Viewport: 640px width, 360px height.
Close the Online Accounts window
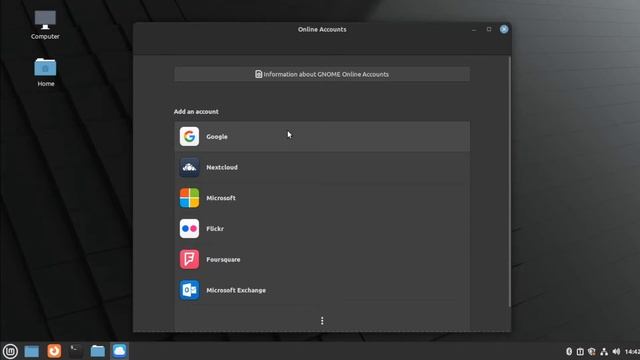(504, 29)
